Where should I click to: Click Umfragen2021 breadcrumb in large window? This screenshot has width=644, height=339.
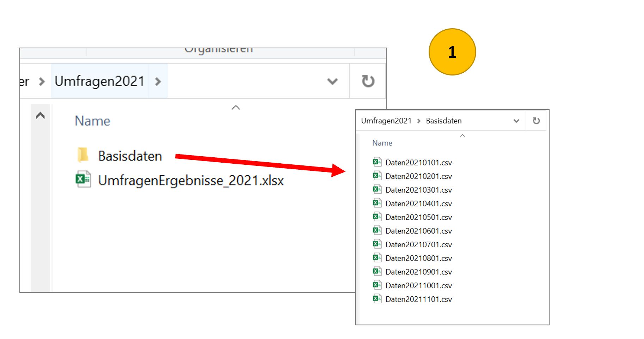100,81
